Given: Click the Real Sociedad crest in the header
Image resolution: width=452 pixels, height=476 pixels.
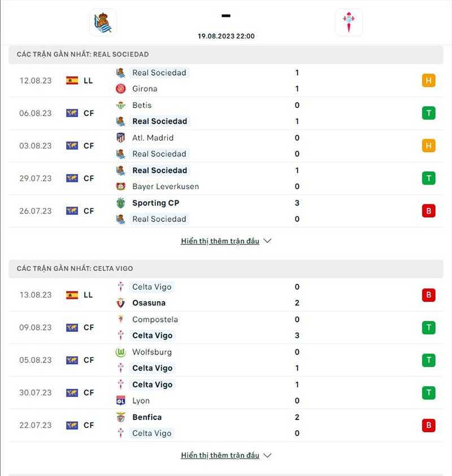Looking at the screenshot, I should (x=103, y=23).
